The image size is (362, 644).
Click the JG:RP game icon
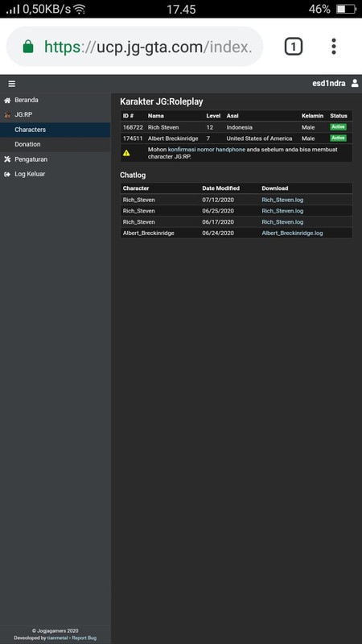(x=7, y=115)
